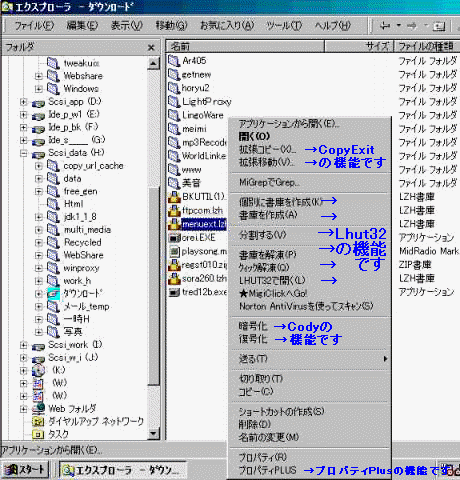Expand the Scsi_app (D:) drive node
This screenshot has height=480, width=460.
[23, 102]
